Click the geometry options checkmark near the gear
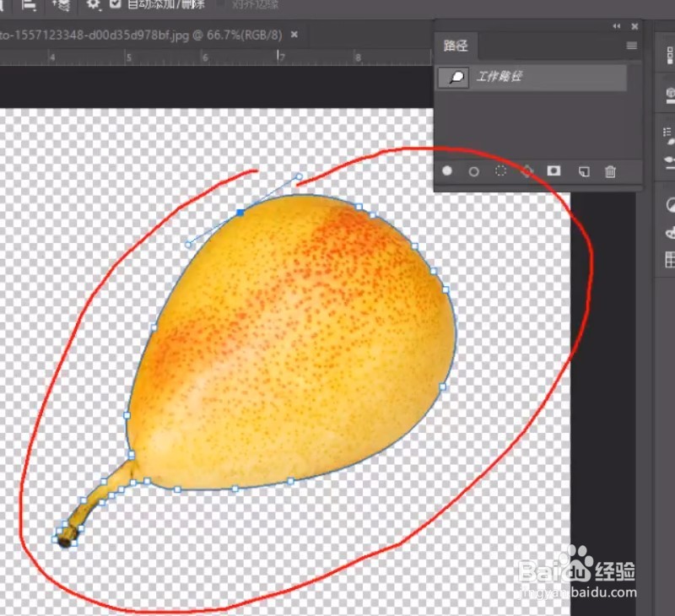 [x=114, y=4]
